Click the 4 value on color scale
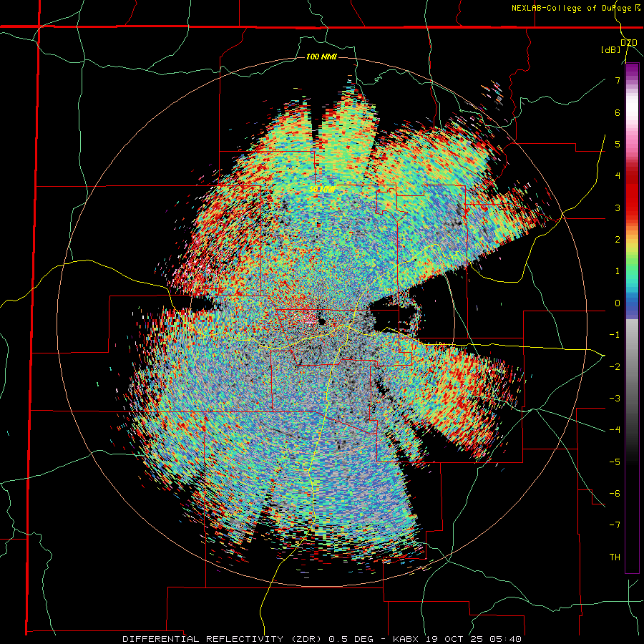Screen dimensions: 644x644 [618, 175]
